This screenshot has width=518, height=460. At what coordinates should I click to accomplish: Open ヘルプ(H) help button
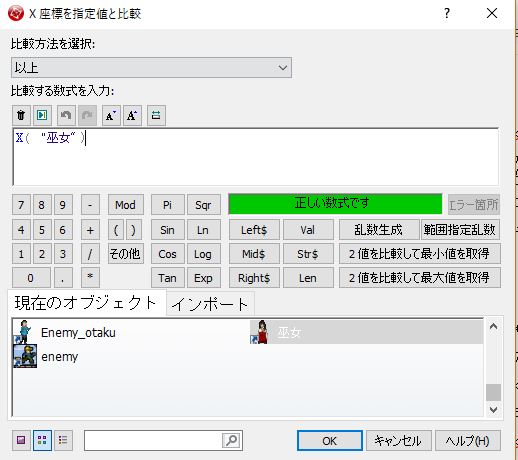(468, 441)
